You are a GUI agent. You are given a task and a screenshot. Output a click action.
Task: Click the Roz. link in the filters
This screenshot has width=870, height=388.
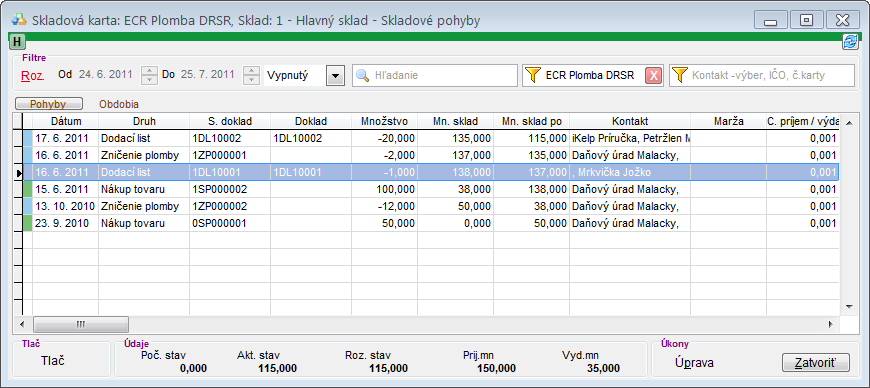pyautogui.click(x=32, y=75)
